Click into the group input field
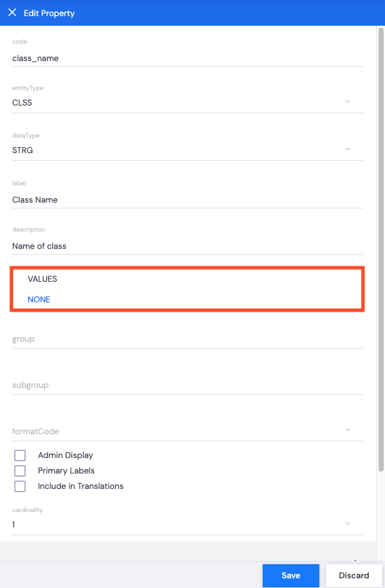The width and height of the screenshot is (385, 588). (x=187, y=339)
